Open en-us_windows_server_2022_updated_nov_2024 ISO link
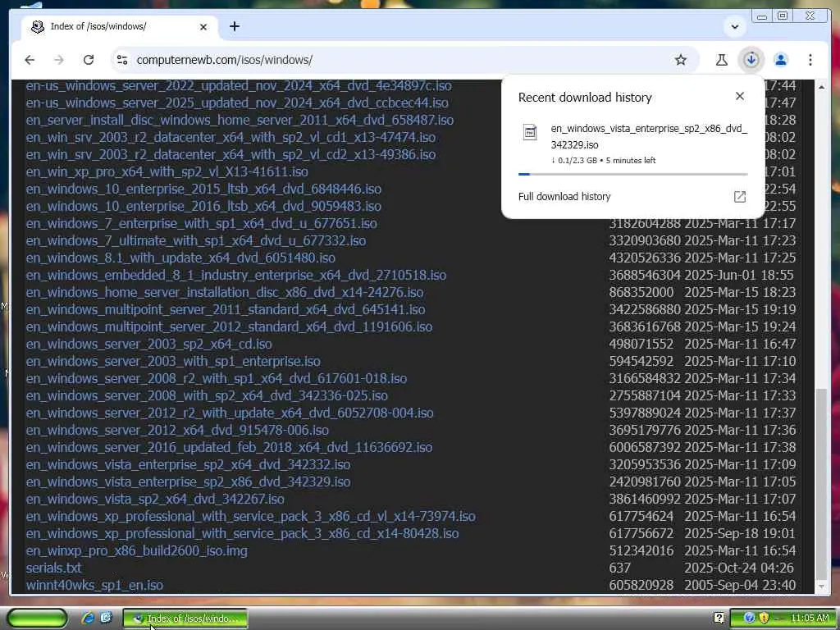840x630 pixels. tap(239, 85)
